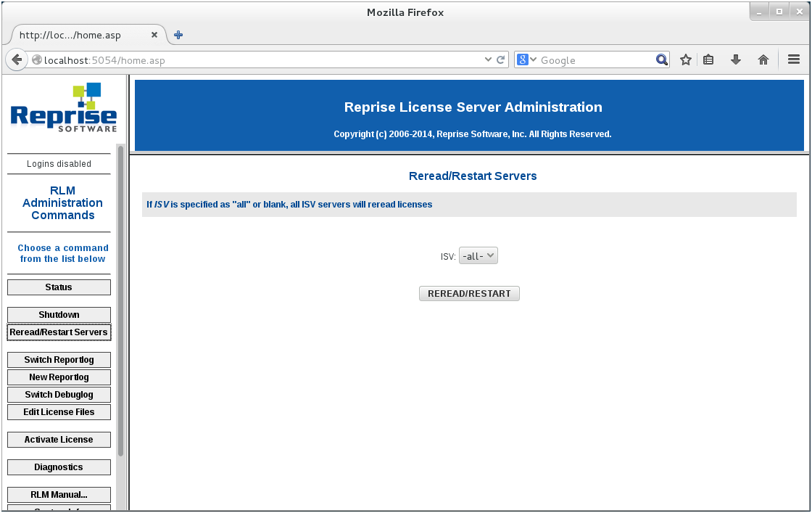Go to the Firefox home page icon
The image size is (812, 513).
pyautogui.click(x=763, y=59)
